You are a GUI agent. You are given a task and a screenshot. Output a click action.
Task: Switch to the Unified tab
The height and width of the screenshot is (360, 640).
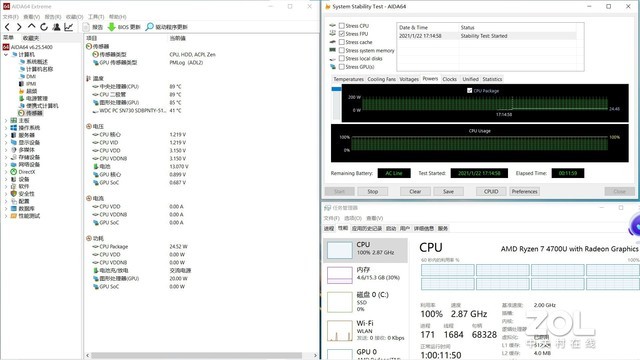470,79
